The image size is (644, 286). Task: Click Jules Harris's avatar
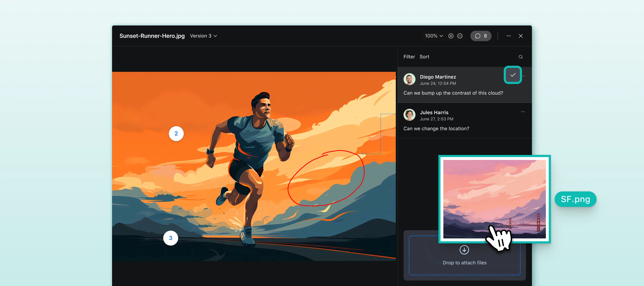409,115
